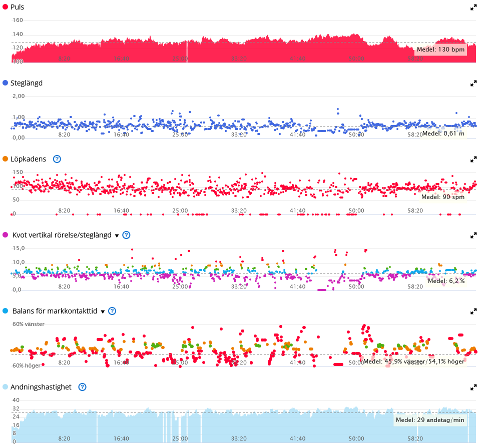
Task: Expand the Balans för markkontakttid chart
Action: (473, 311)
